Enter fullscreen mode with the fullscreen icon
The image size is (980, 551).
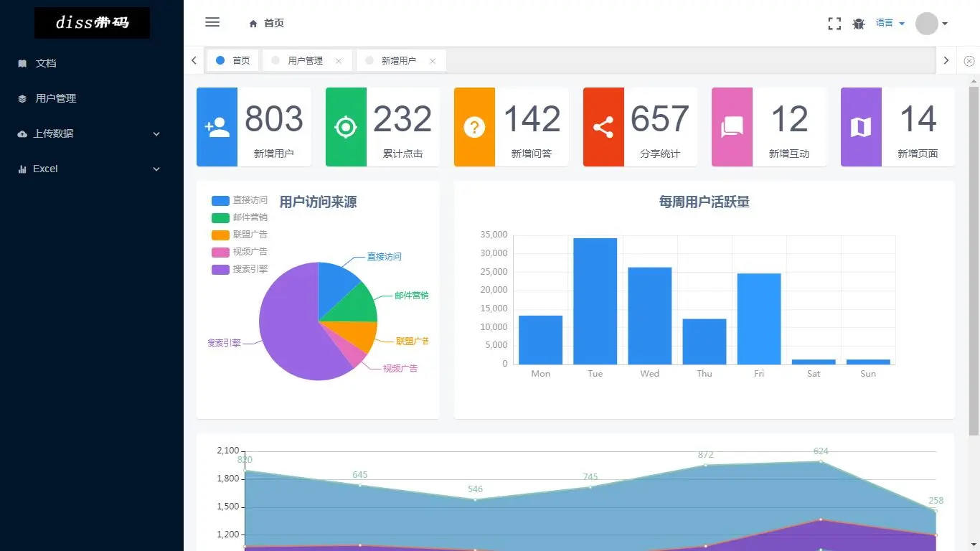tap(834, 24)
